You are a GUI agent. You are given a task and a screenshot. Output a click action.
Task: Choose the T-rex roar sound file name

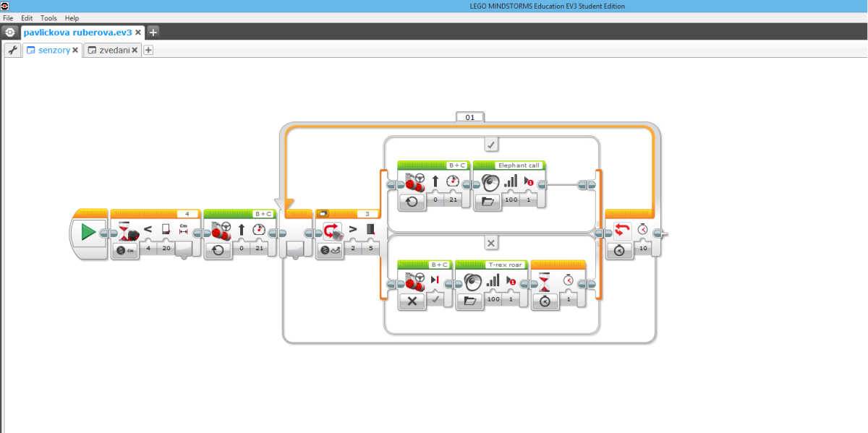[x=504, y=265]
